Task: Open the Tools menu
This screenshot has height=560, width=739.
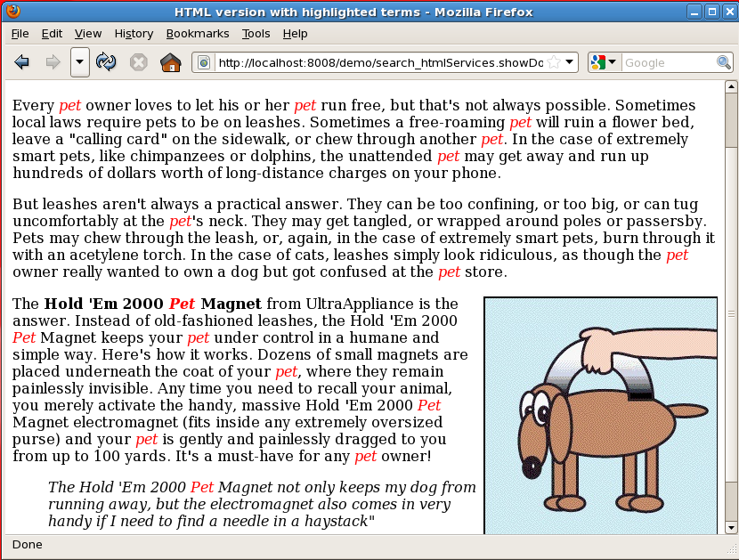Action: click(x=256, y=33)
